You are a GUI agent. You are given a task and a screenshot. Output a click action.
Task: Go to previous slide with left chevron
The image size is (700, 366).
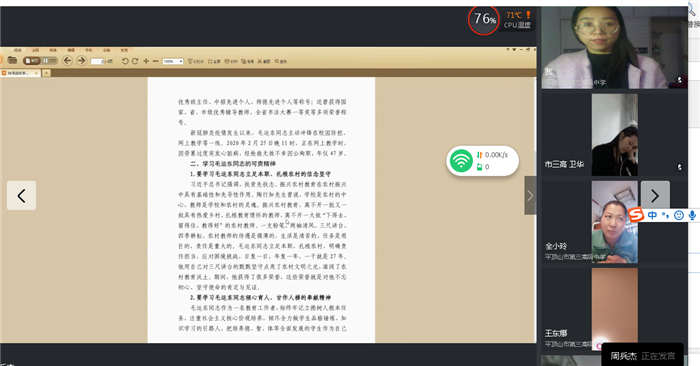pos(21,195)
